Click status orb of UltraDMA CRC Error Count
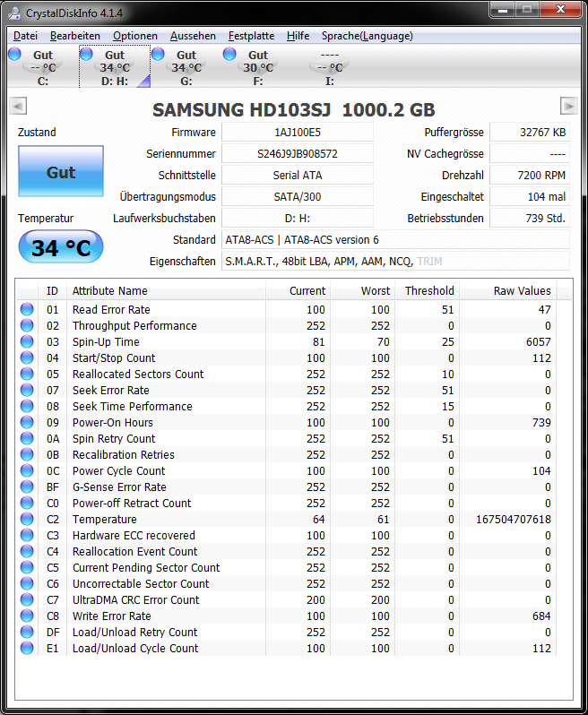Viewport: 588px width, 715px height. (27, 599)
